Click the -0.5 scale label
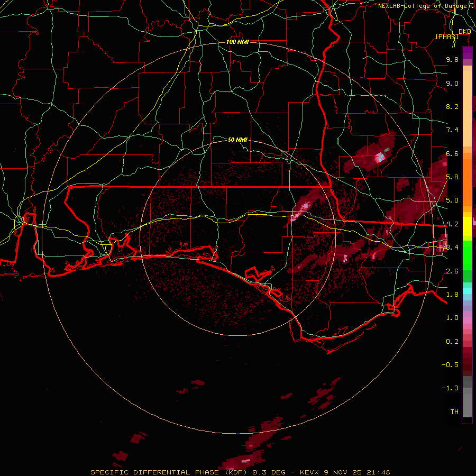Screen dimensions: 476x476 click(450, 365)
